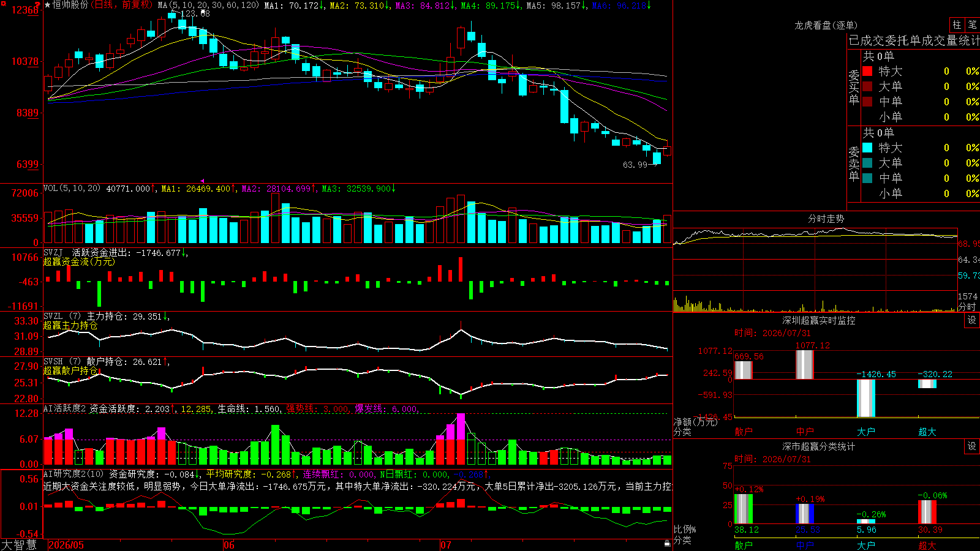This screenshot has height=551, width=980.
Task: Click the MA(5,10,20,30,60,120) parameter label
Action: click(x=209, y=6)
